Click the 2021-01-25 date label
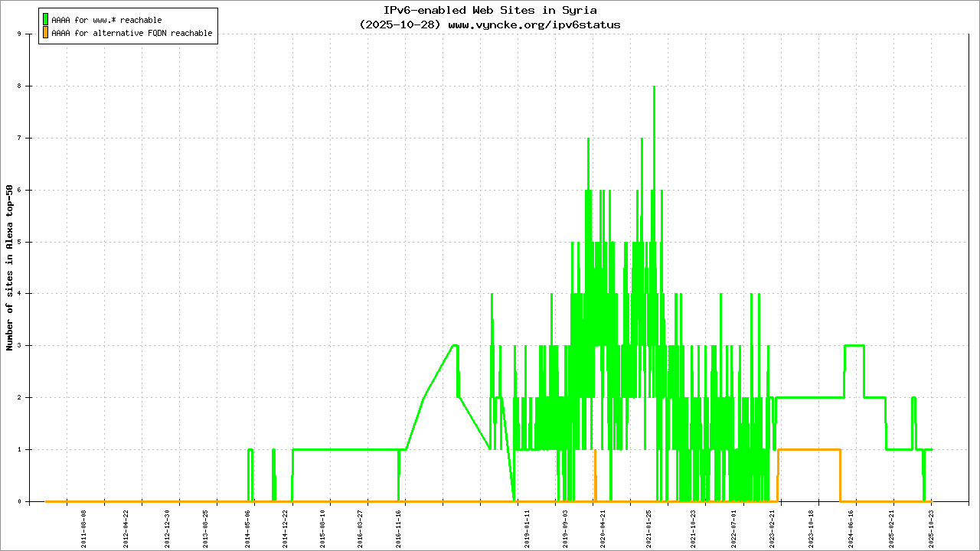 tap(648, 527)
